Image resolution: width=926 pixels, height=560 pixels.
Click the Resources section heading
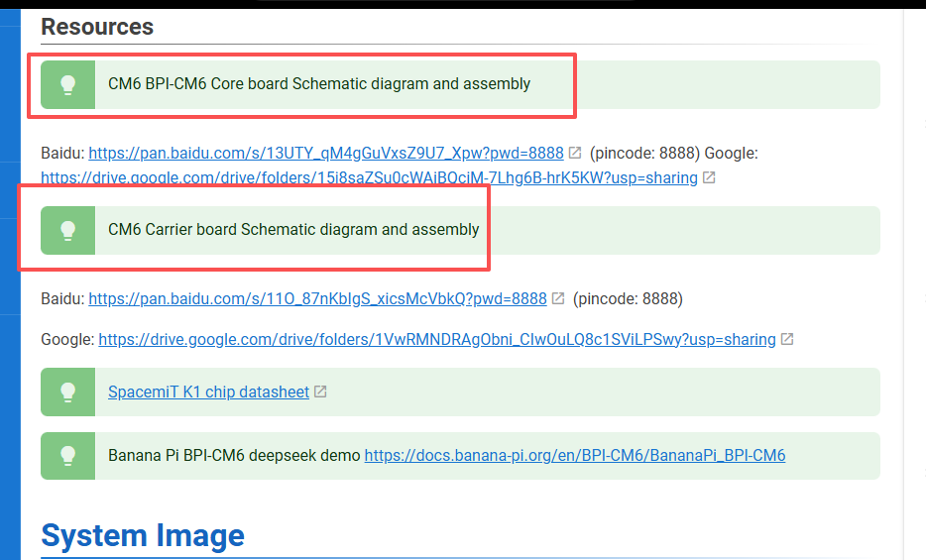97,27
